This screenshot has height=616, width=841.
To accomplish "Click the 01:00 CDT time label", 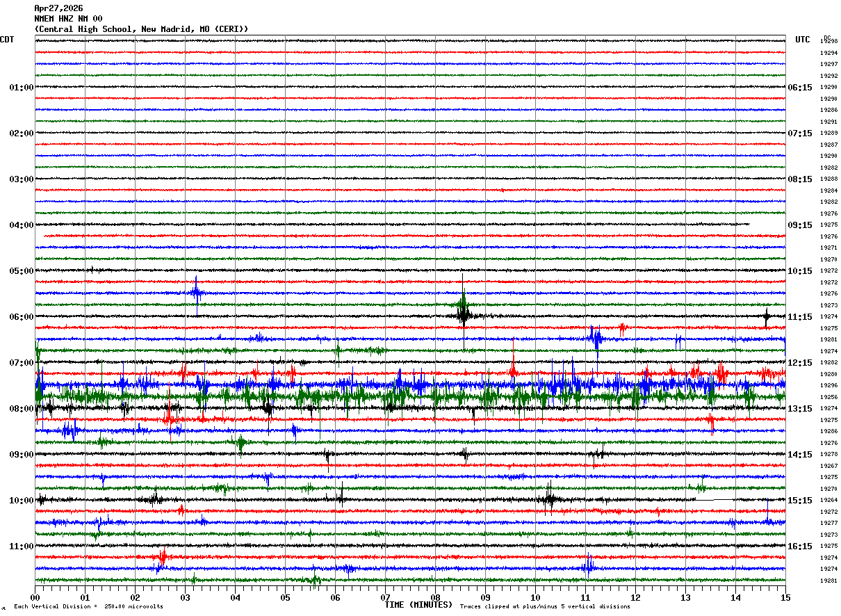I will pyautogui.click(x=21, y=88).
